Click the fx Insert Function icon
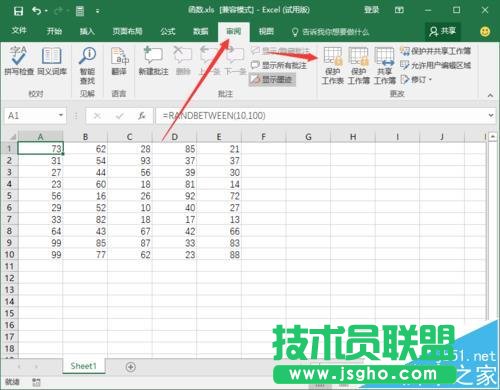This screenshot has height=390, width=500. coord(142,116)
